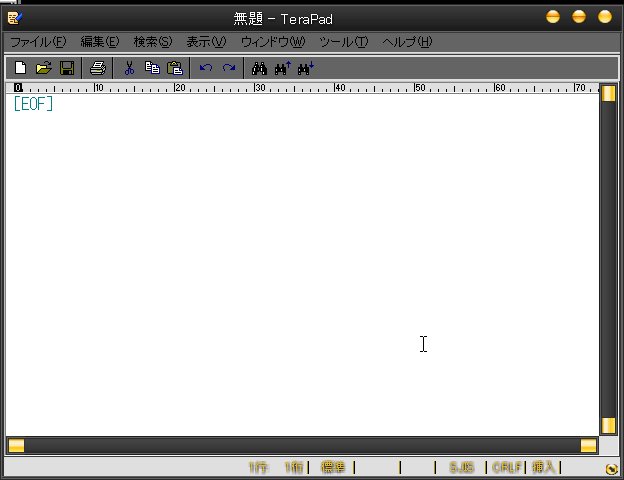This screenshot has width=624, height=480.
Task: Find previous with binoculars up-arrow icon
Action: click(x=283, y=68)
